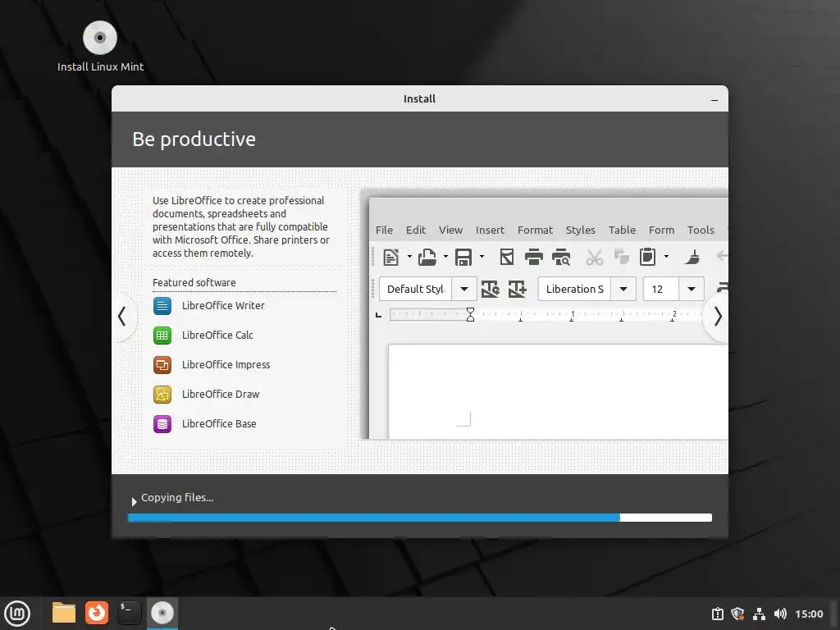
Task: Click the Default Style text field
Action: click(416, 290)
